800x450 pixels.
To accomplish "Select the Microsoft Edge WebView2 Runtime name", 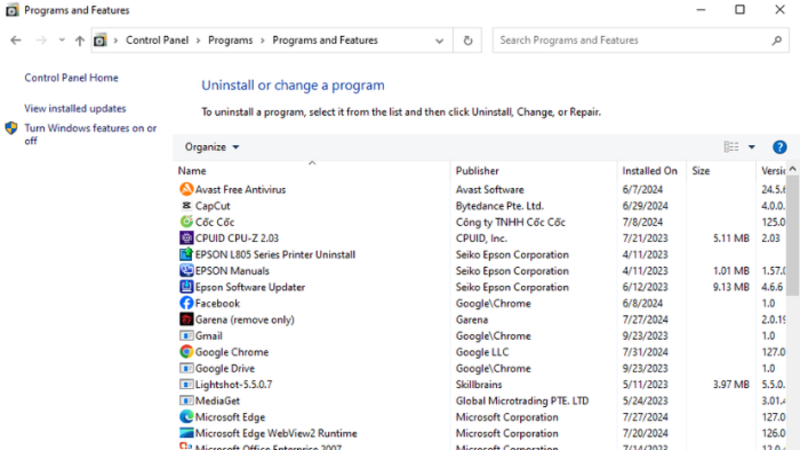I will pyautogui.click(x=276, y=433).
